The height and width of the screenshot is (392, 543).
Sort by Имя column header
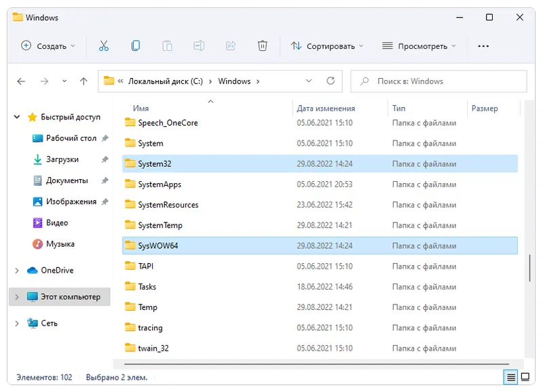pos(141,109)
